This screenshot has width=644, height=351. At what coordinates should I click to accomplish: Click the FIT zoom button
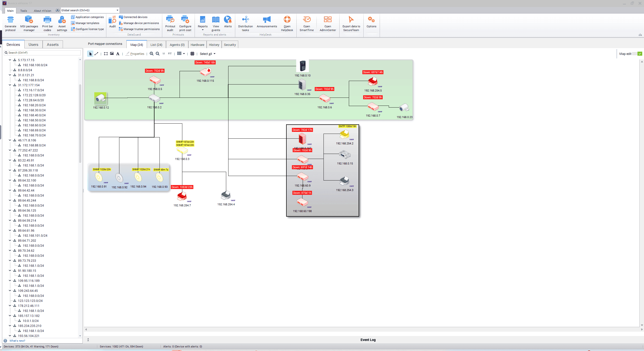(x=170, y=54)
